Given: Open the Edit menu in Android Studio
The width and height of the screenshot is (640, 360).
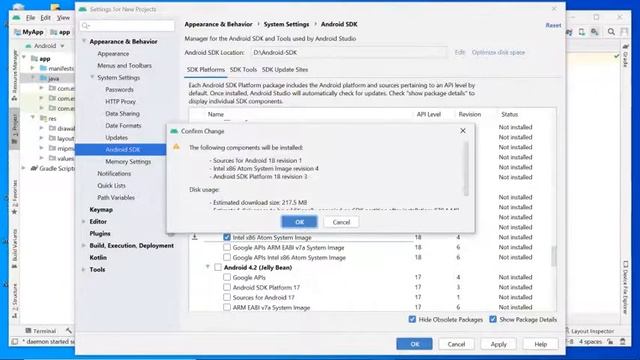Looking at the screenshot, I should tap(45, 18).
